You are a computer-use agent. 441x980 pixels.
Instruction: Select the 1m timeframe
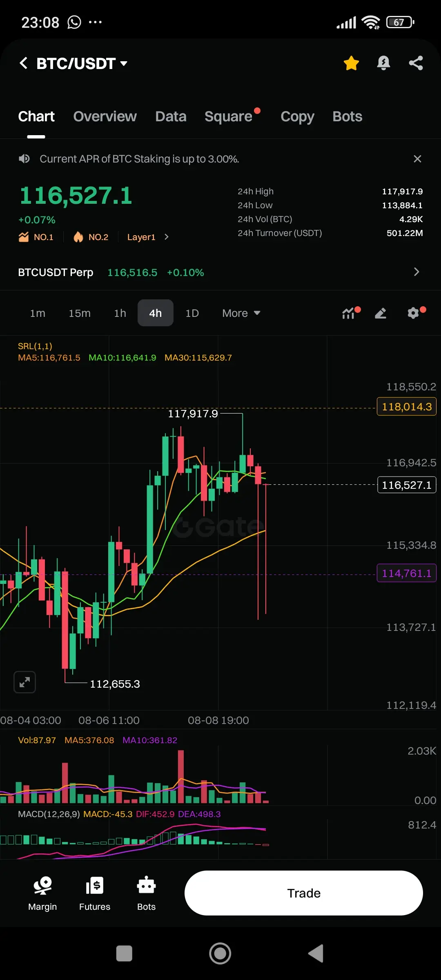38,313
